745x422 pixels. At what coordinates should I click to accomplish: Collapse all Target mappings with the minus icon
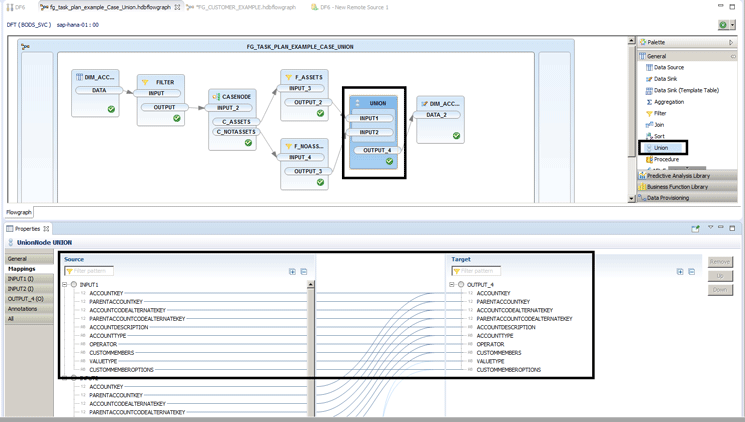(x=691, y=271)
